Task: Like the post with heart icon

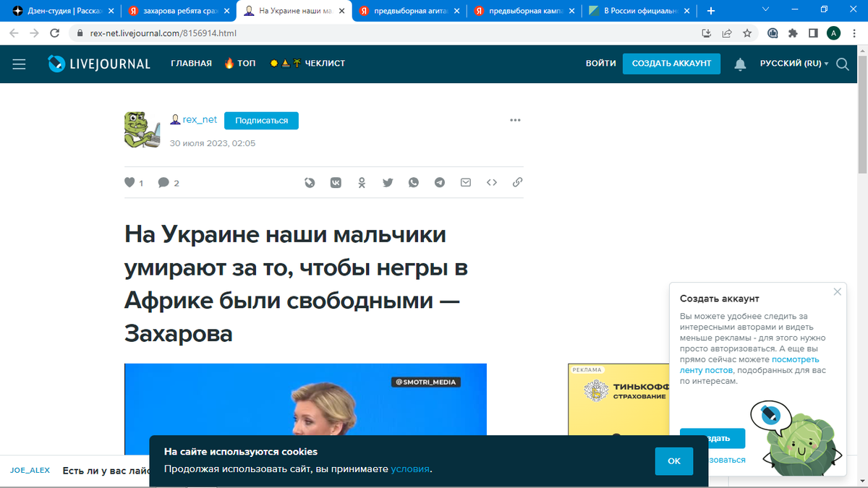Action: (x=130, y=183)
